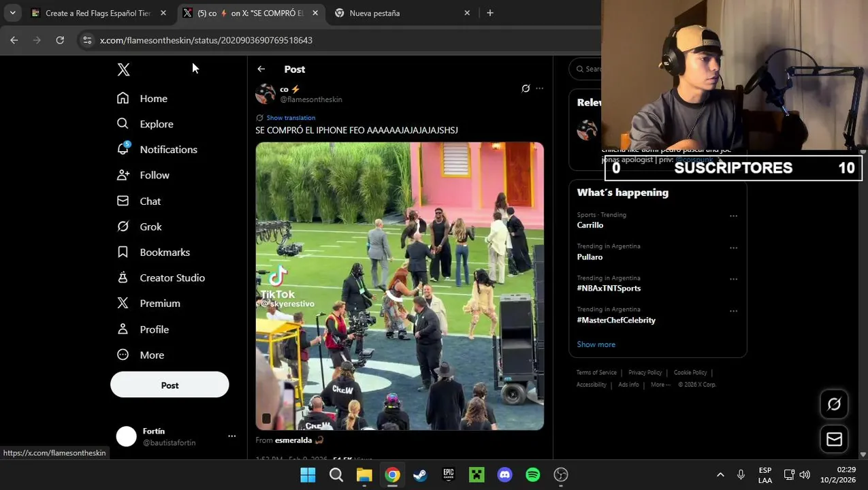Go to Profile page
868x490 pixels.
click(x=143, y=329)
